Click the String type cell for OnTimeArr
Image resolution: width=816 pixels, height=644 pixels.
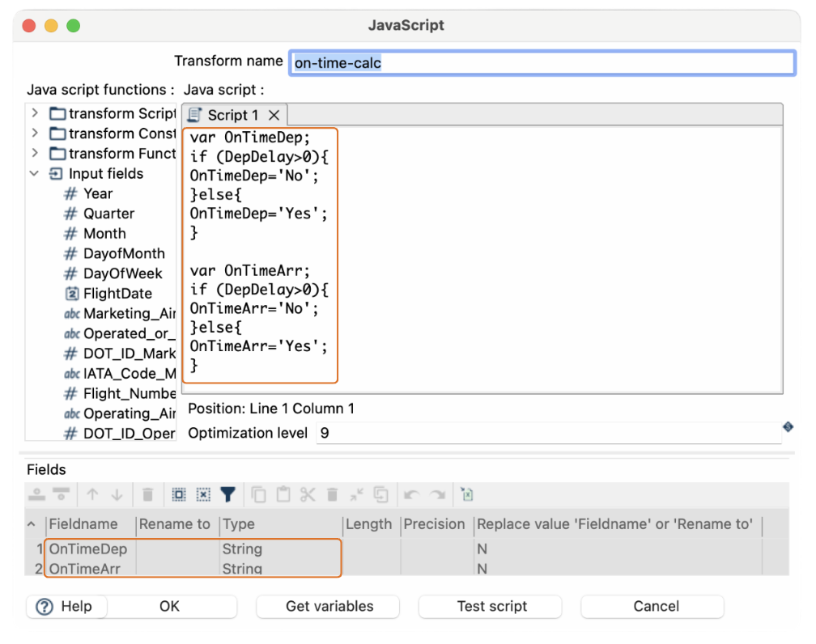(x=281, y=568)
